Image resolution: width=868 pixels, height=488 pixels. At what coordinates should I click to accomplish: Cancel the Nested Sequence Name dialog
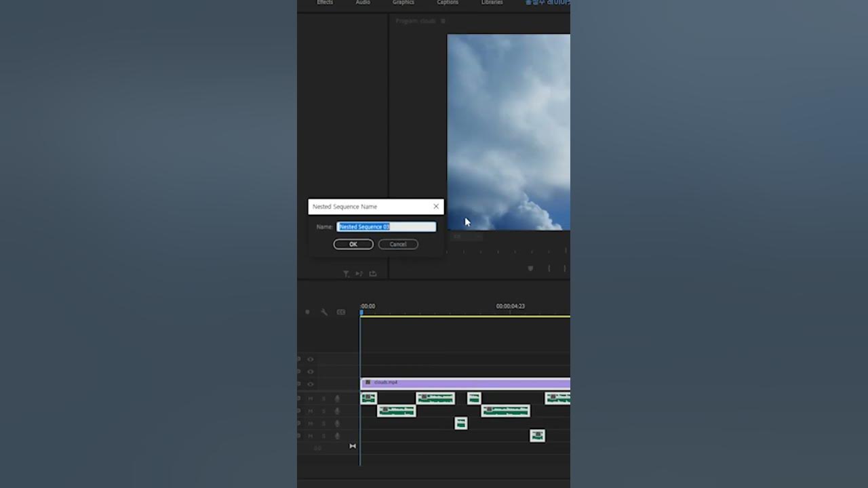pyautogui.click(x=398, y=244)
